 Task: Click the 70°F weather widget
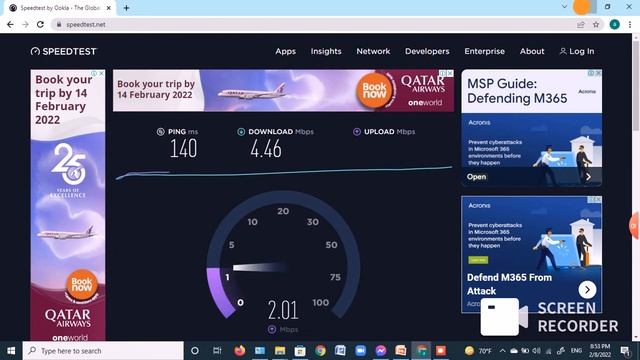coord(479,351)
